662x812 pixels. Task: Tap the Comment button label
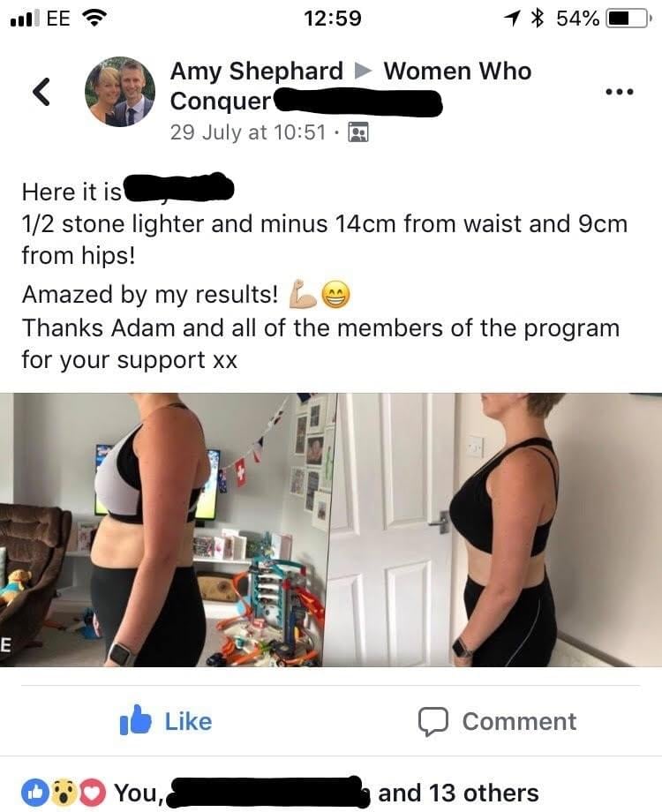[x=519, y=721]
